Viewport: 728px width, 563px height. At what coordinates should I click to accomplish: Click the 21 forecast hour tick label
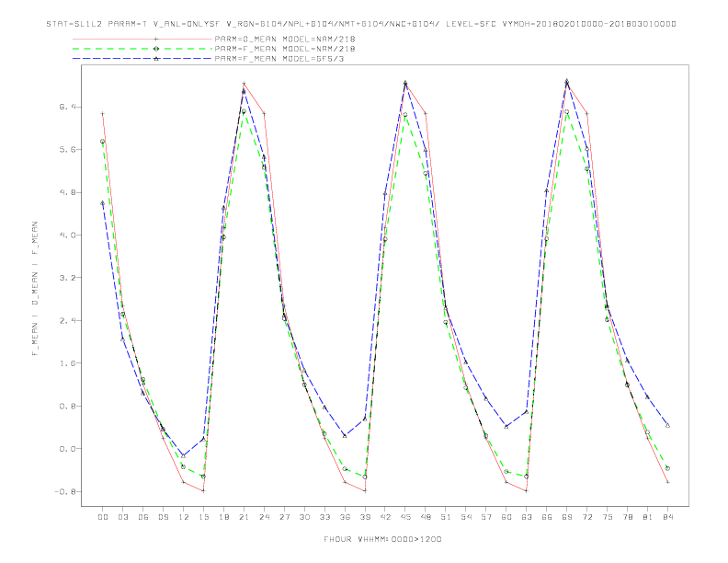pyautogui.click(x=244, y=517)
